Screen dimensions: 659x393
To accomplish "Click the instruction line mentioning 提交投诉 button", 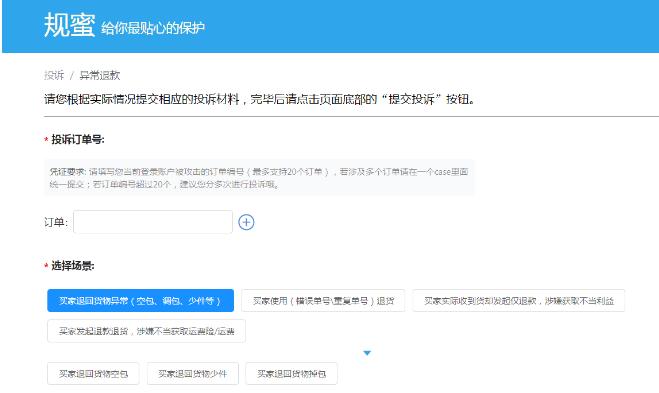I will pyautogui.click(x=260, y=99).
